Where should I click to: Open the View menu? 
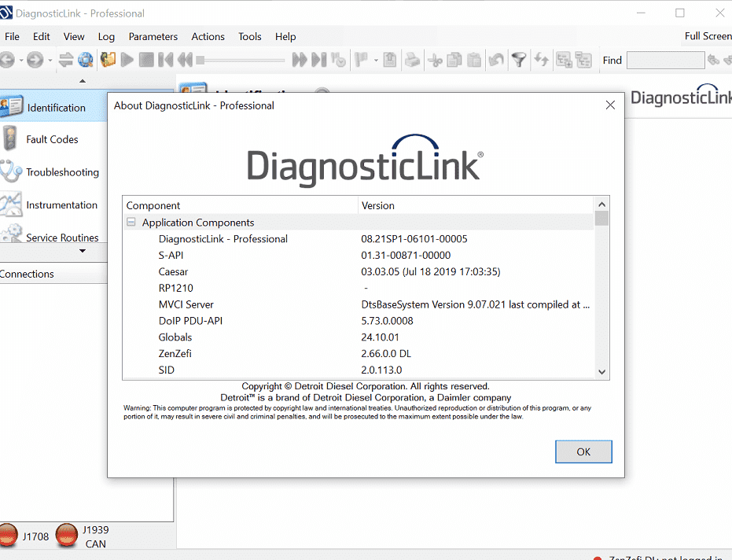point(74,36)
